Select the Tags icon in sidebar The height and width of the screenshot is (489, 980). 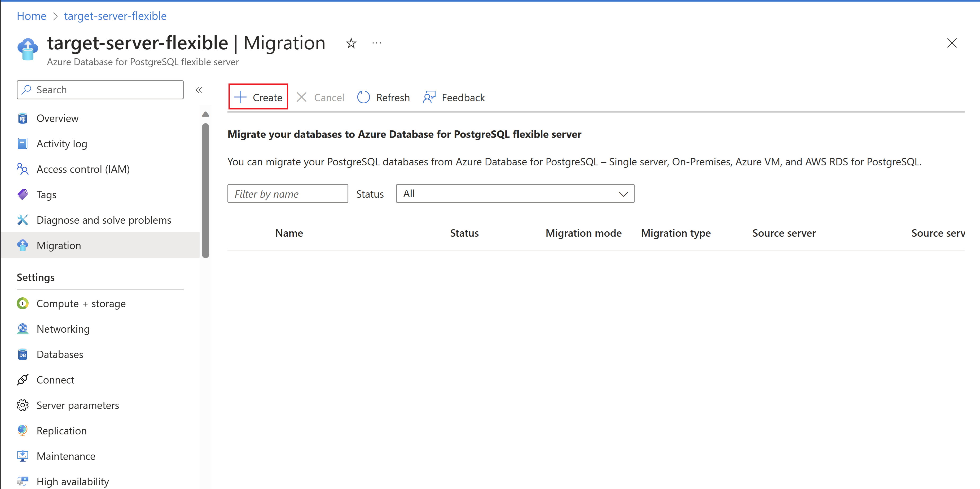(x=23, y=194)
